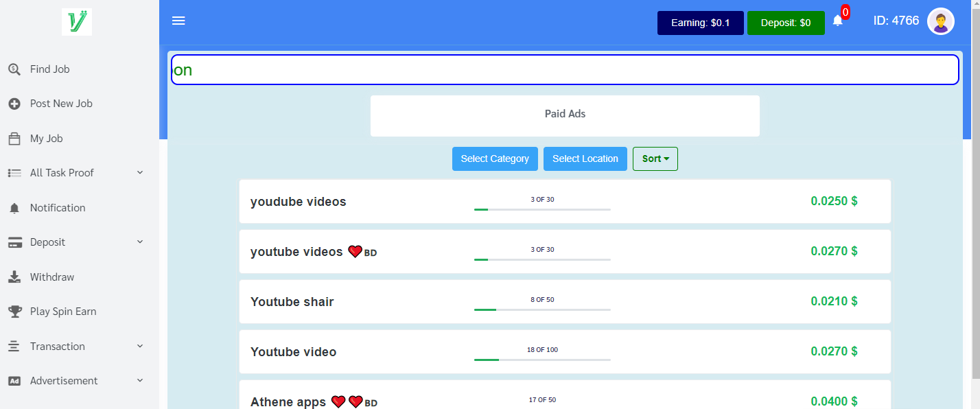
Task: Click the Earning: $0.1 button
Action: click(701, 23)
